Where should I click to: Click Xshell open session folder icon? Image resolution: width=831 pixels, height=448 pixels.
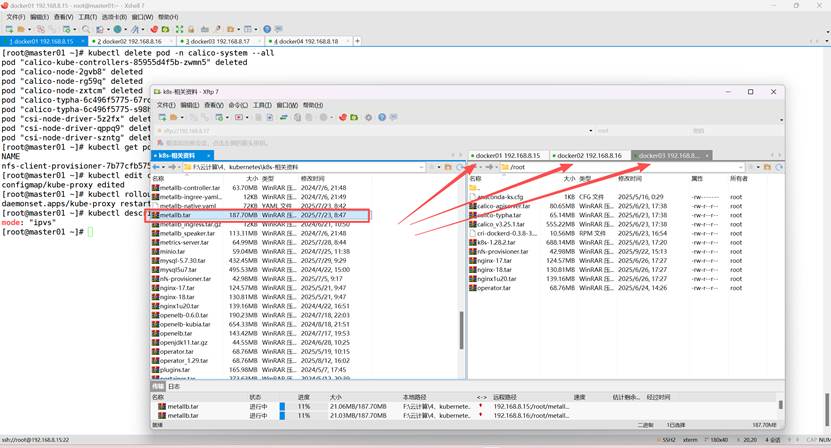pyautogui.click(x=21, y=29)
